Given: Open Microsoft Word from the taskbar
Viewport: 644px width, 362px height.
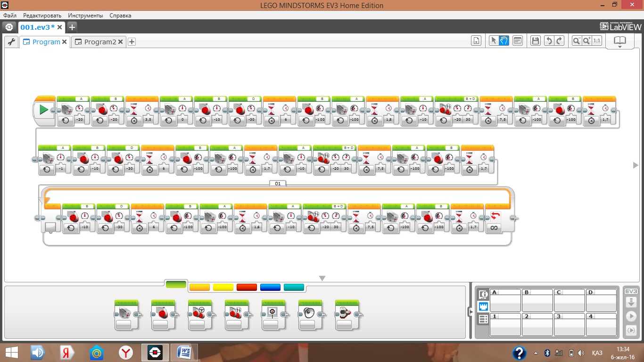Looking at the screenshot, I should coord(184,353).
